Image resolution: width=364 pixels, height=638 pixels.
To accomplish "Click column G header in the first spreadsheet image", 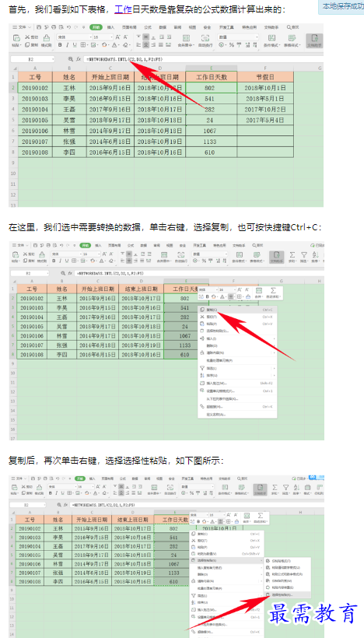I will tap(308, 68).
